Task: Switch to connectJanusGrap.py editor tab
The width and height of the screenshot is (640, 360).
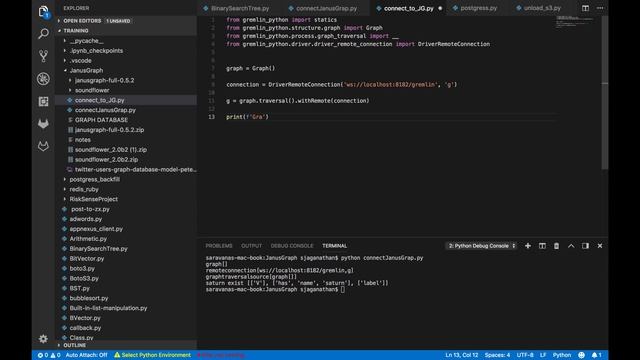Action: click(327, 8)
